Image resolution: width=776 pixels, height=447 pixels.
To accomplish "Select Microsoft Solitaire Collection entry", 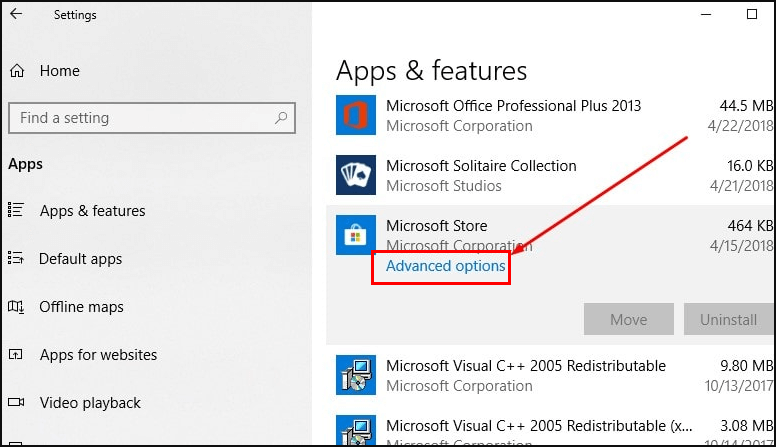I will coord(481,166).
